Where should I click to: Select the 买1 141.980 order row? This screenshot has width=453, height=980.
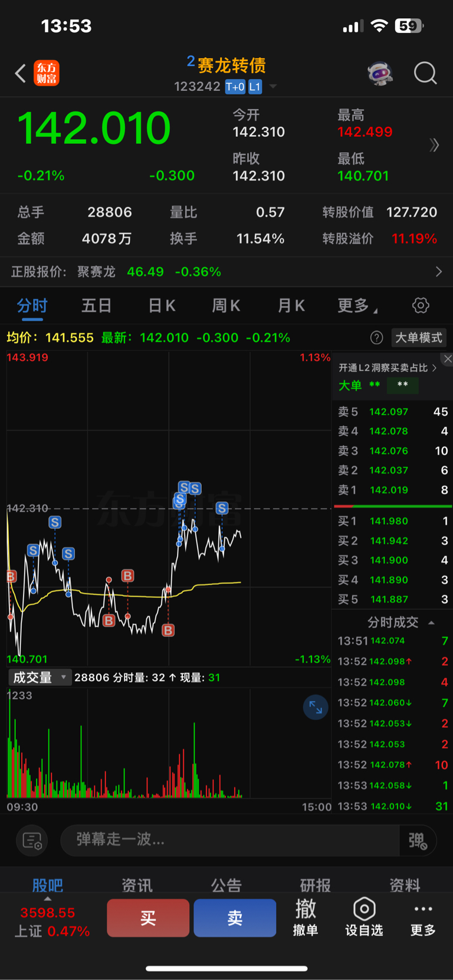pos(393,521)
